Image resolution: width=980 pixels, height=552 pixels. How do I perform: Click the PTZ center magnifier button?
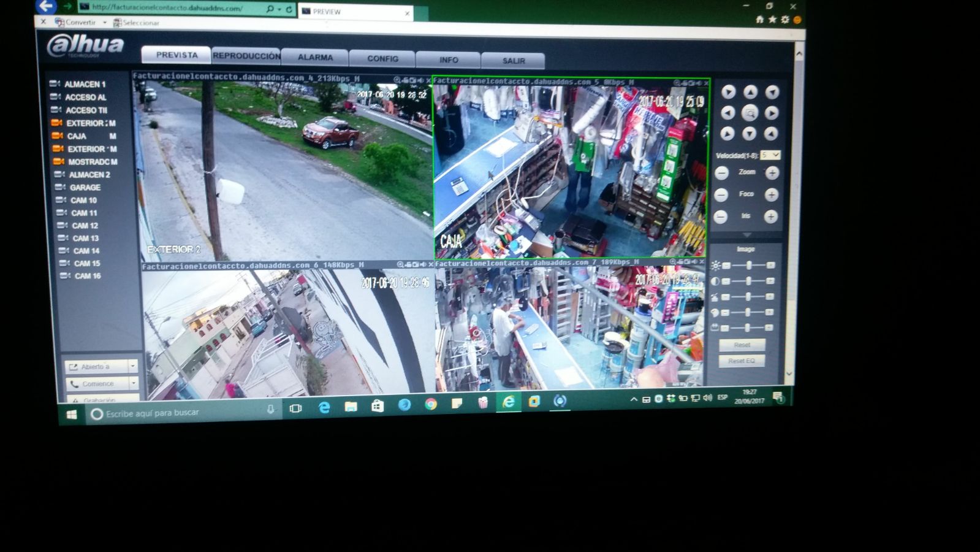[750, 113]
